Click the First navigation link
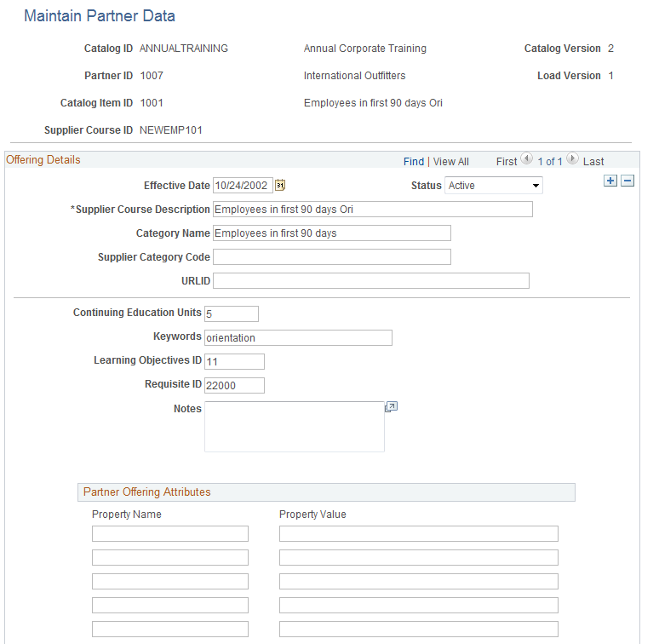This screenshot has width=659, height=644. coord(507,161)
